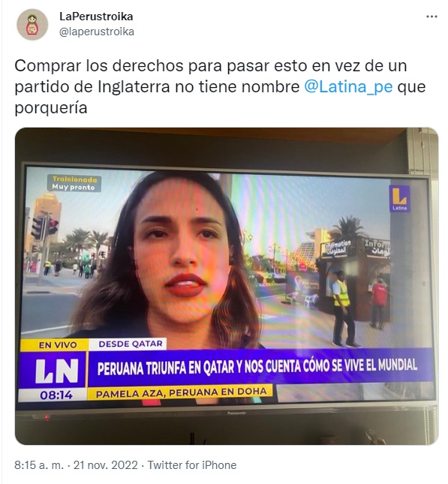Click the date 21 nov. 2022

click(x=106, y=464)
